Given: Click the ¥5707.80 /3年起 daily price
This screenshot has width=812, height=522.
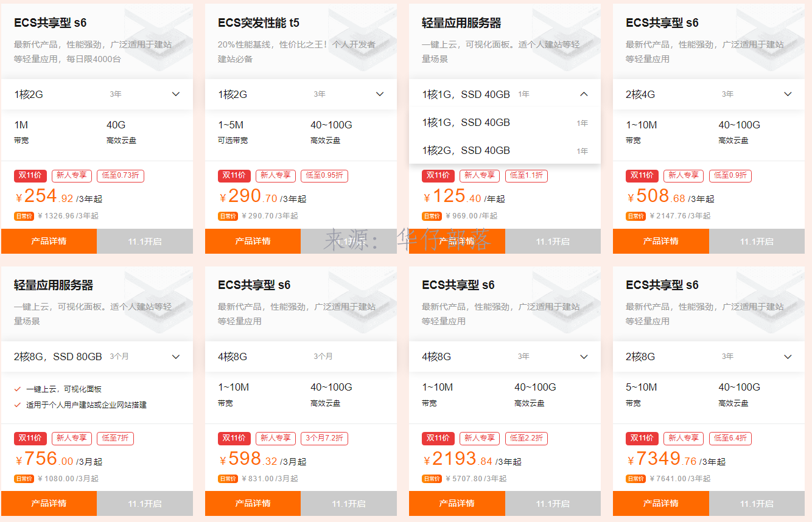Looking at the screenshot, I should click(x=475, y=478).
